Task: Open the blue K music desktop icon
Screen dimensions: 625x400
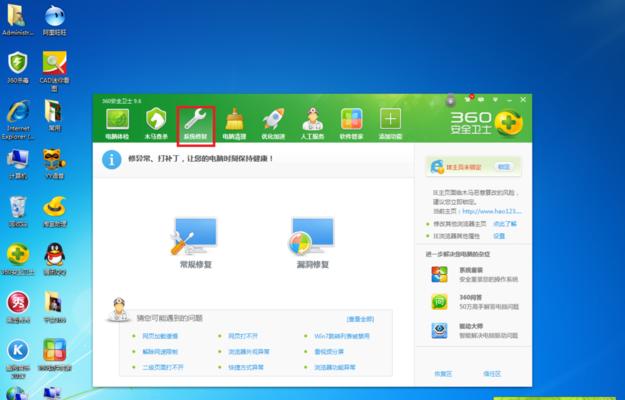Action: point(18,359)
